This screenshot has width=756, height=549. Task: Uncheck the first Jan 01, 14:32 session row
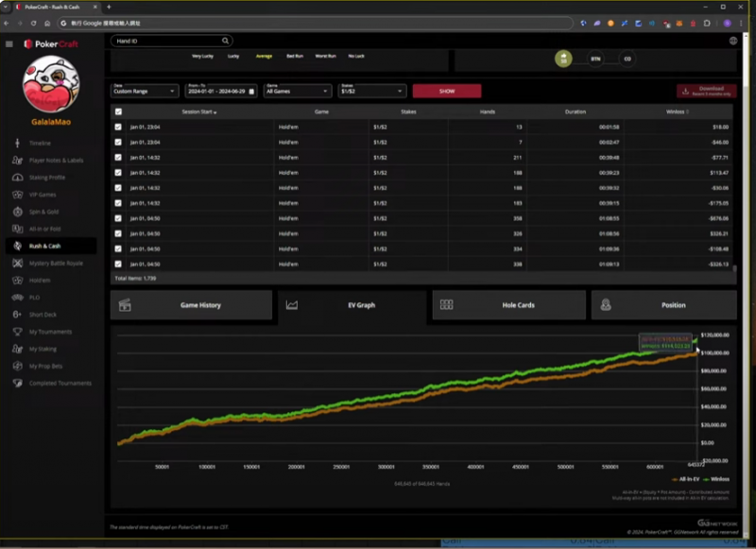pos(118,157)
